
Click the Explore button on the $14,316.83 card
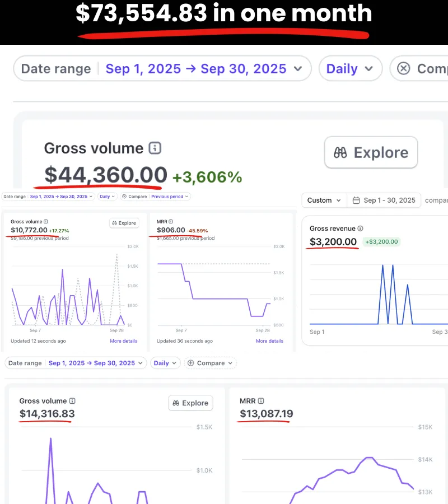190,403
